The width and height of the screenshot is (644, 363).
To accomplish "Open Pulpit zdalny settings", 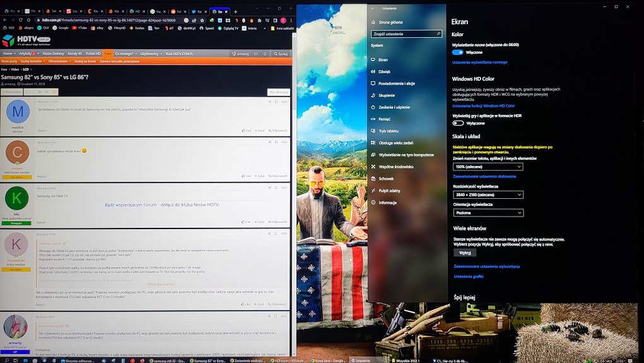I will [385, 191].
